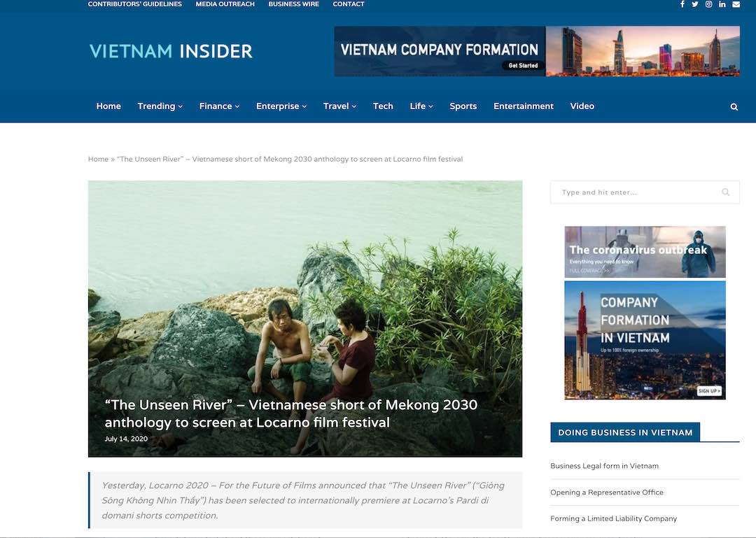Expand the Enterprise dropdown menu
The image size is (756, 538).
281,106
